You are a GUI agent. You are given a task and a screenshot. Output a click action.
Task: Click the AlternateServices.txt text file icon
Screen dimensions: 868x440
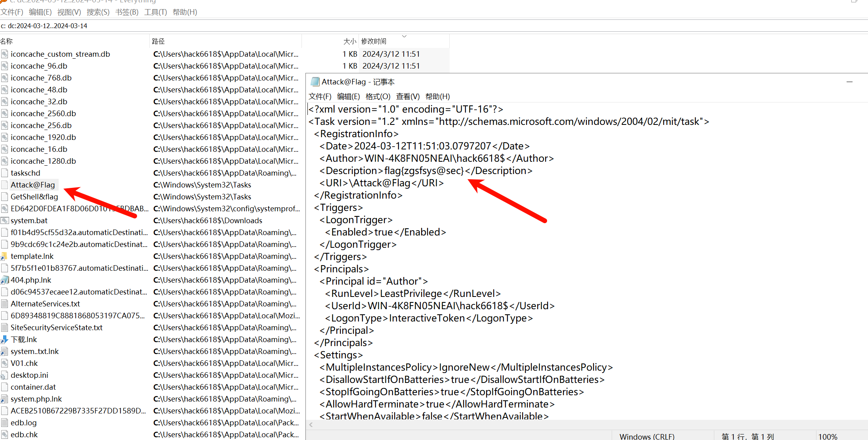coord(5,304)
